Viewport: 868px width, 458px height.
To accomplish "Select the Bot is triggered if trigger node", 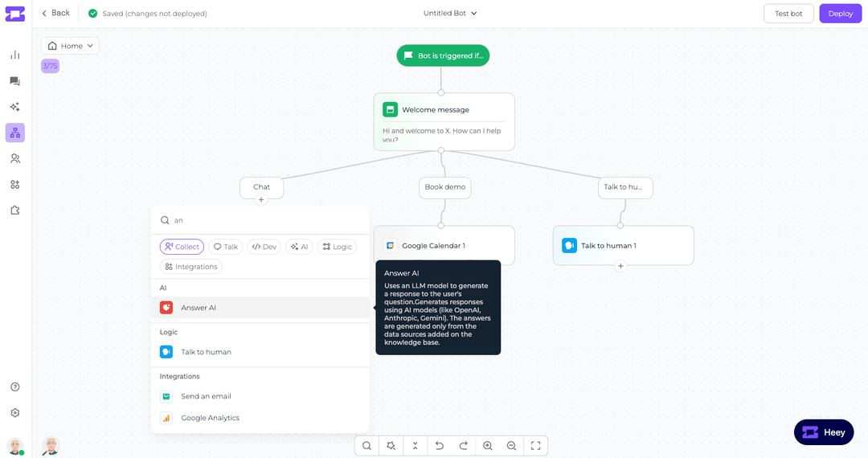I will [x=443, y=55].
